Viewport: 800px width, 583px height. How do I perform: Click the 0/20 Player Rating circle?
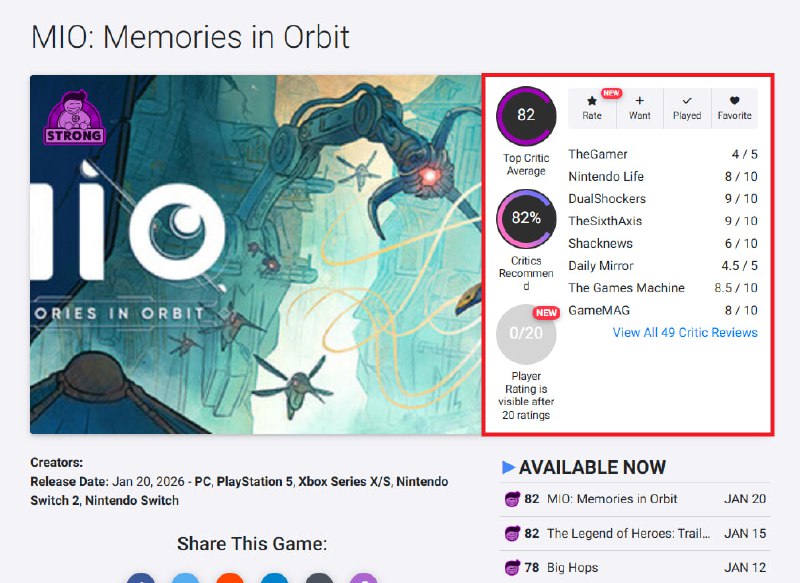pos(526,334)
